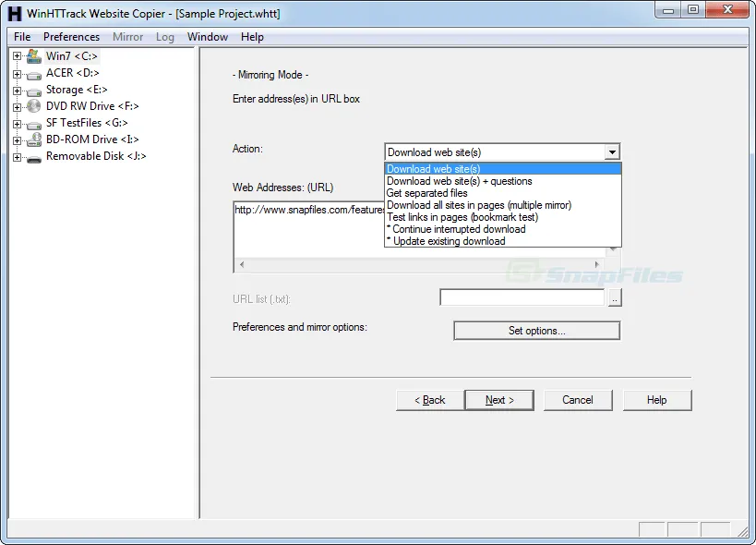Click the DVD RW Drive F: disc icon
This screenshot has height=545, width=756.
click(x=34, y=106)
